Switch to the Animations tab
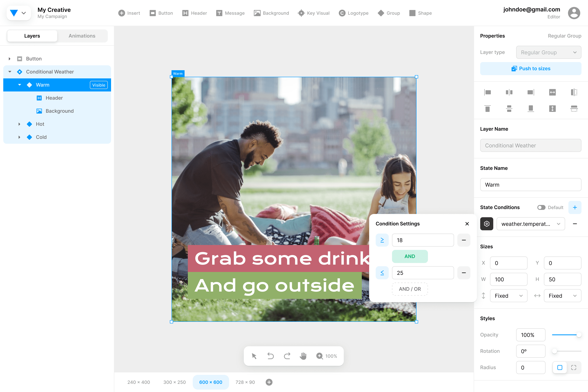Viewport: 588px width, 392px height. tap(82, 36)
